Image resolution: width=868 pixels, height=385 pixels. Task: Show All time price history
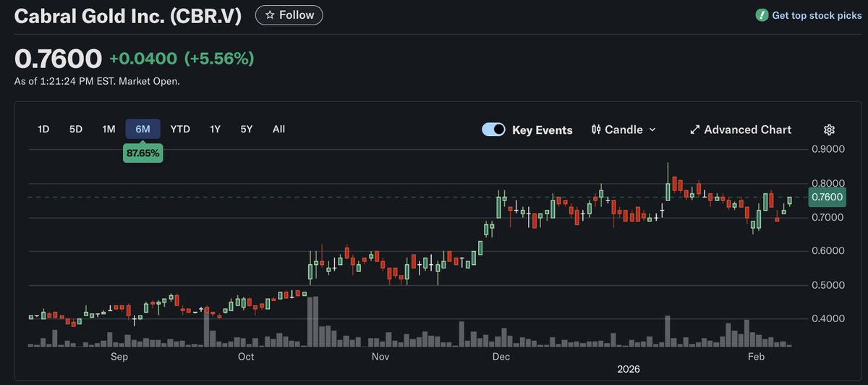pyautogui.click(x=279, y=130)
